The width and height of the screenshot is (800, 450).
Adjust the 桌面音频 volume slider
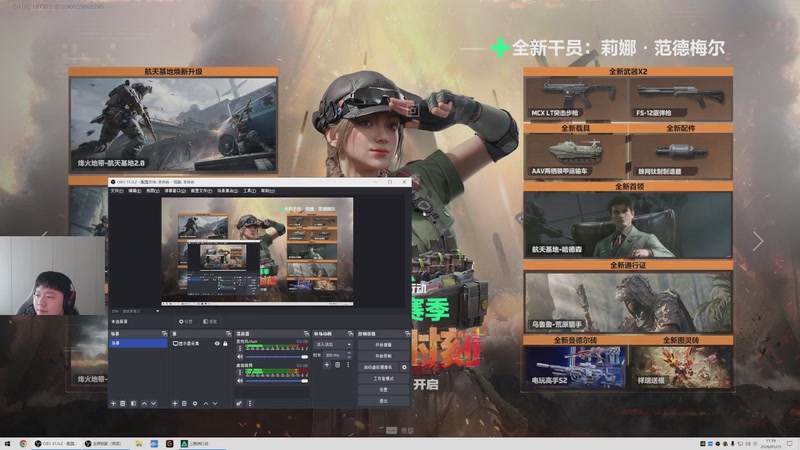click(276, 381)
